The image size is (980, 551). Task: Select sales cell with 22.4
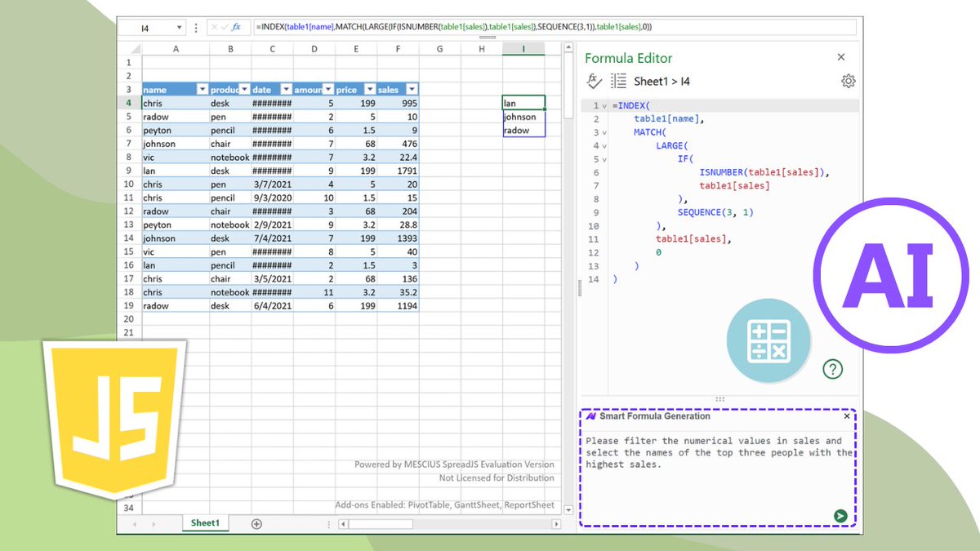click(398, 158)
